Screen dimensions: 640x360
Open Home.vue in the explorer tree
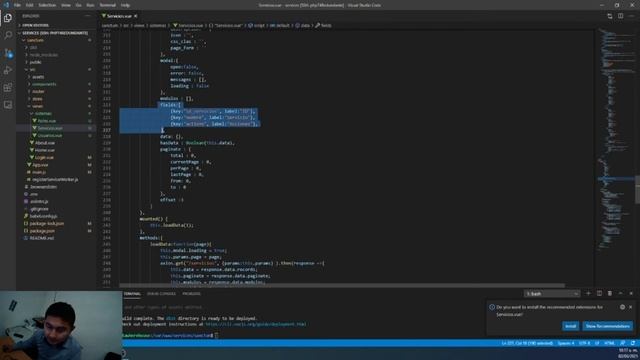pos(45,150)
